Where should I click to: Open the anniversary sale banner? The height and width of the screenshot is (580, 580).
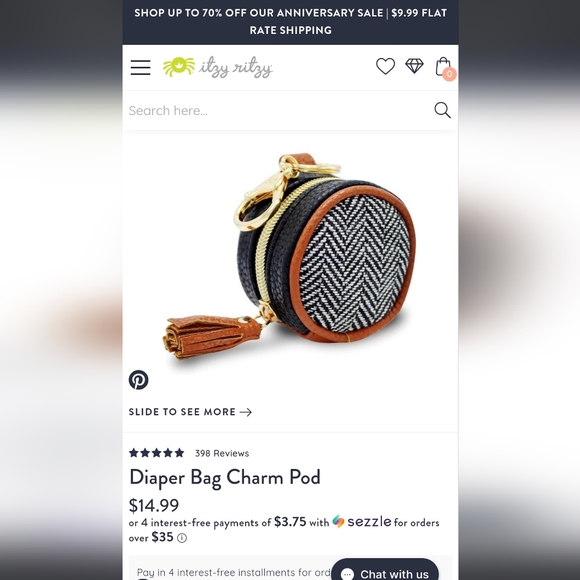coord(290,22)
